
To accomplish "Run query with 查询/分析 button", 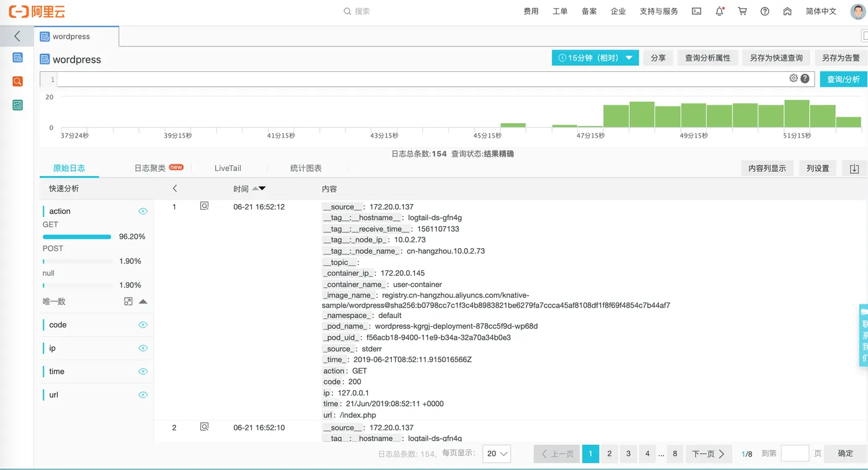I will [x=843, y=79].
